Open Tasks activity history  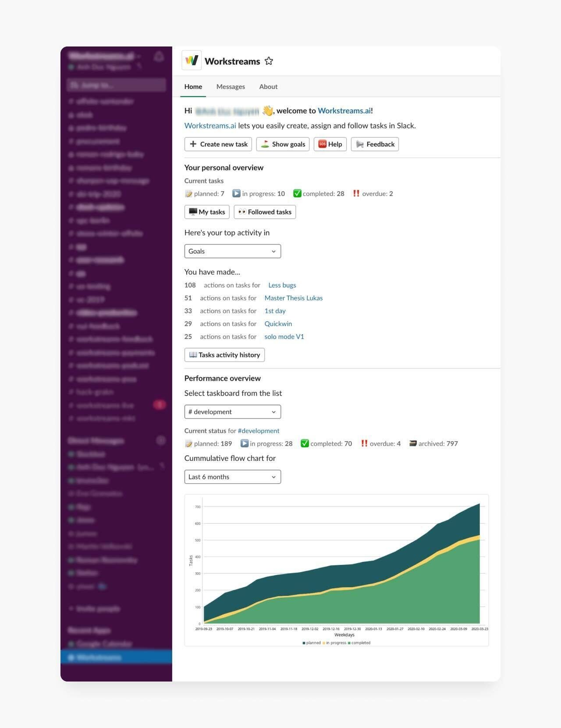click(224, 355)
